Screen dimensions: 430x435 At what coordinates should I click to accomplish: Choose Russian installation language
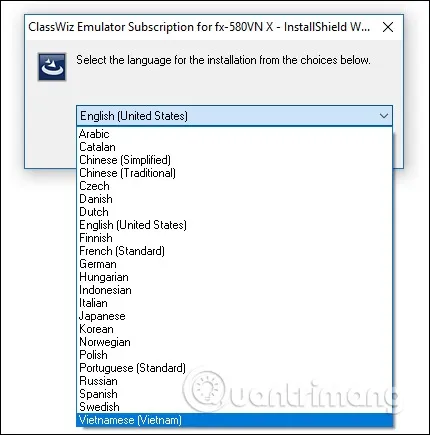pos(234,381)
